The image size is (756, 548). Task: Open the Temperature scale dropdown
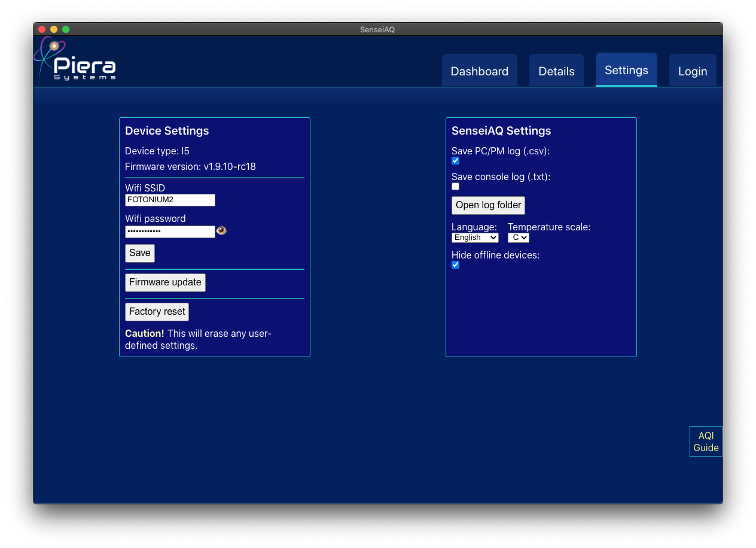point(519,238)
